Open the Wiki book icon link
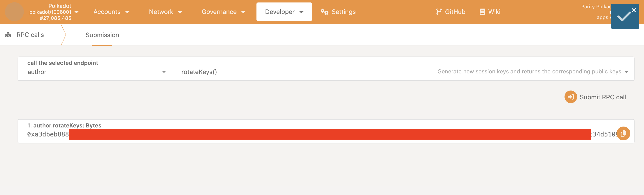 pyautogui.click(x=482, y=12)
